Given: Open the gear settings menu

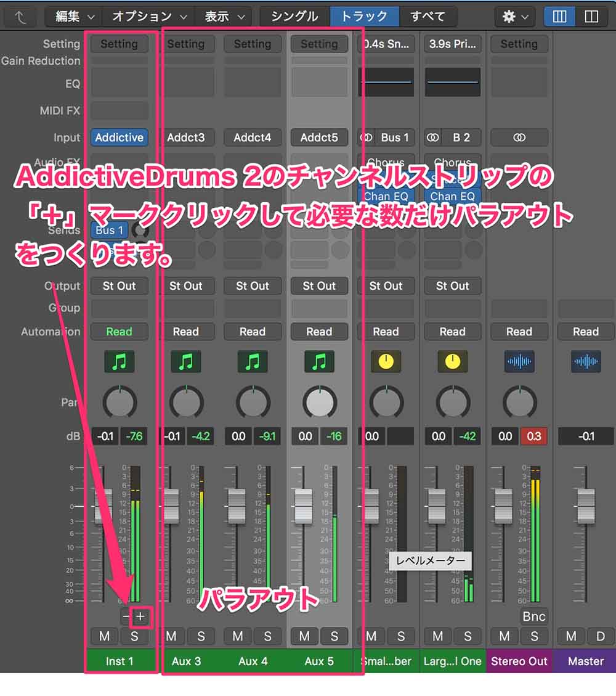Looking at the screenshot, I should [515, 17].
